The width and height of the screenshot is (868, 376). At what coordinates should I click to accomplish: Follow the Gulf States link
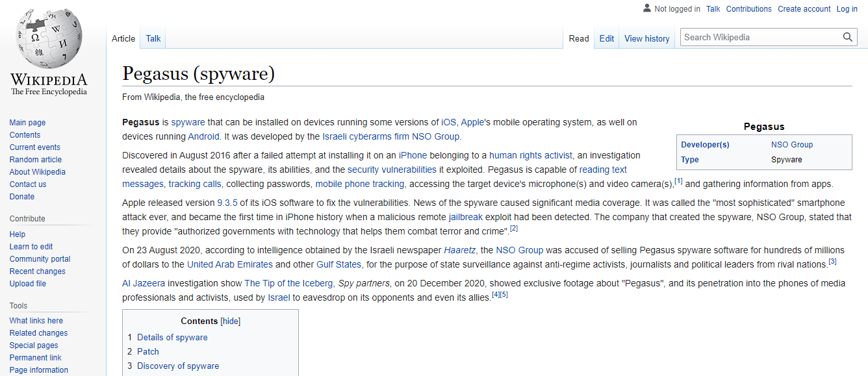pyautogui.click(x=339, y=264)
